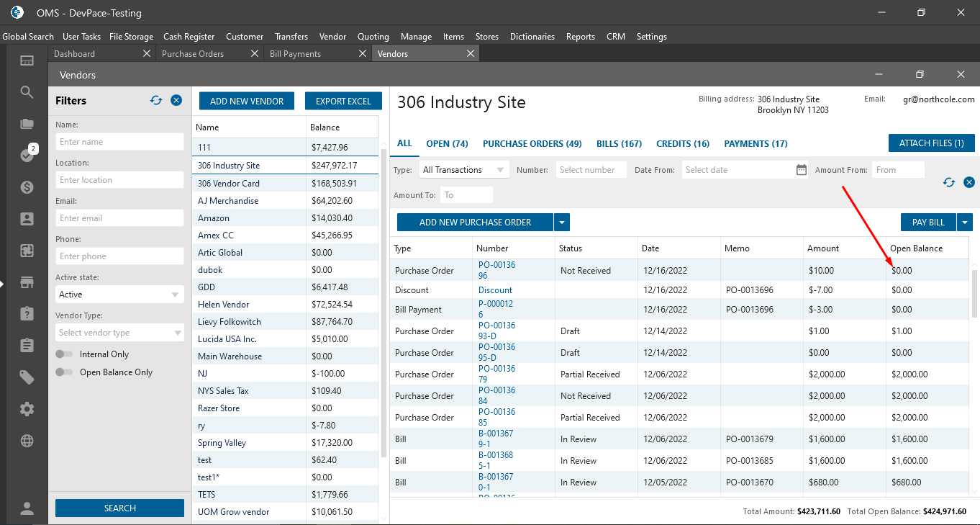Click the search magnifier icon in sidebar
Screen dimensions: 980x525
point(27,92)
